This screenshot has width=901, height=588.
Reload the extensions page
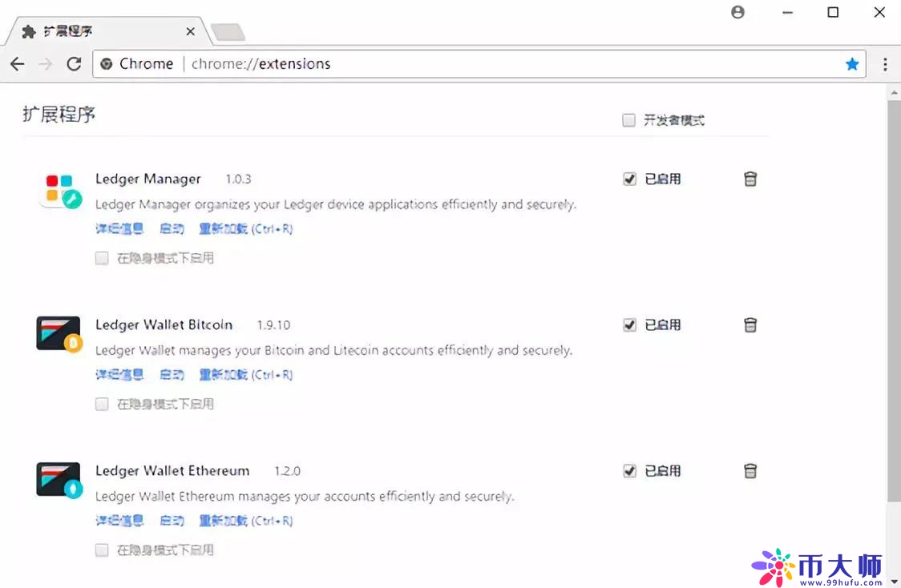(x=74, y=64)
